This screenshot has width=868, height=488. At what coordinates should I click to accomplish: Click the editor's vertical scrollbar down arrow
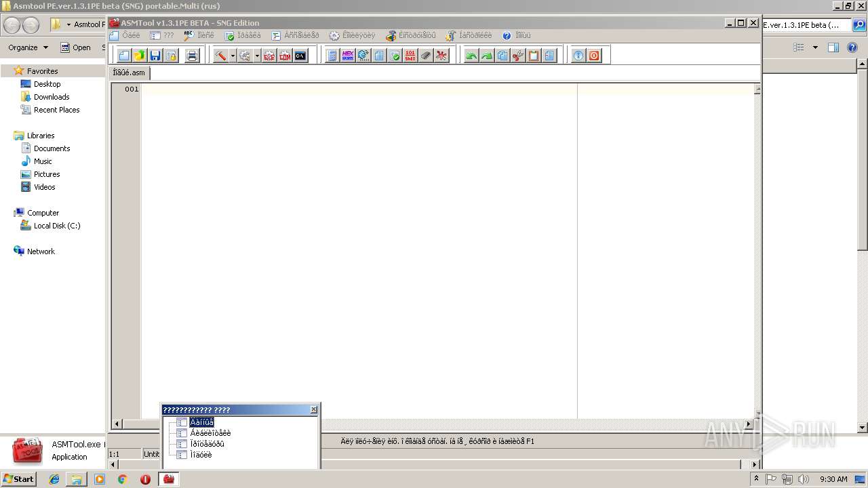(x=757, y=414)
